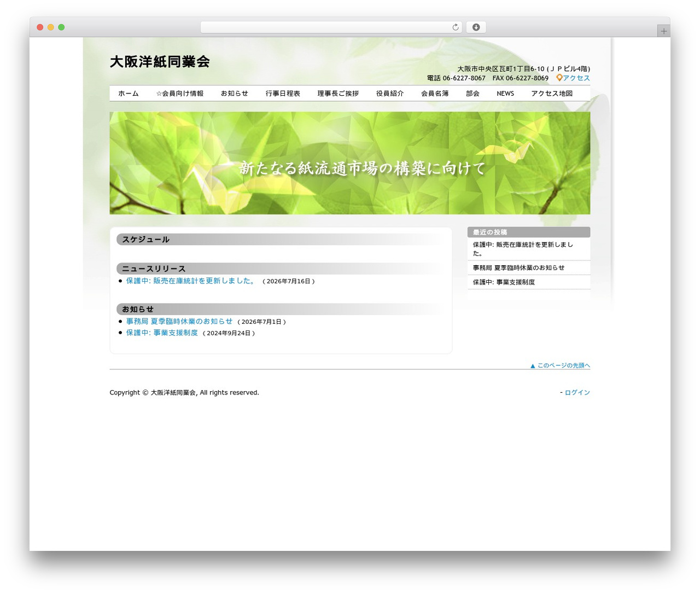This screenshot has height=593, width=700.
Task: Click the 最近の投稿 sidebar heading
Action: coord(490,232)
